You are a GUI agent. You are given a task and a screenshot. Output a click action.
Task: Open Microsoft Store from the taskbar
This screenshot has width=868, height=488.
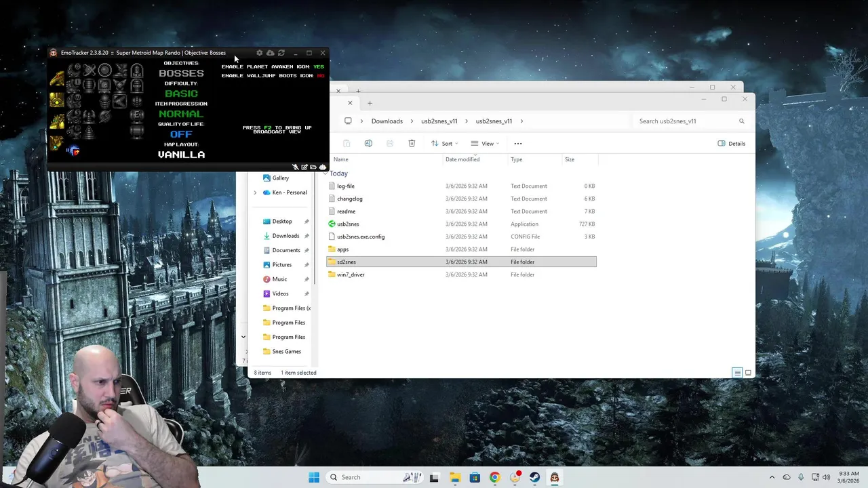(475, 477)
